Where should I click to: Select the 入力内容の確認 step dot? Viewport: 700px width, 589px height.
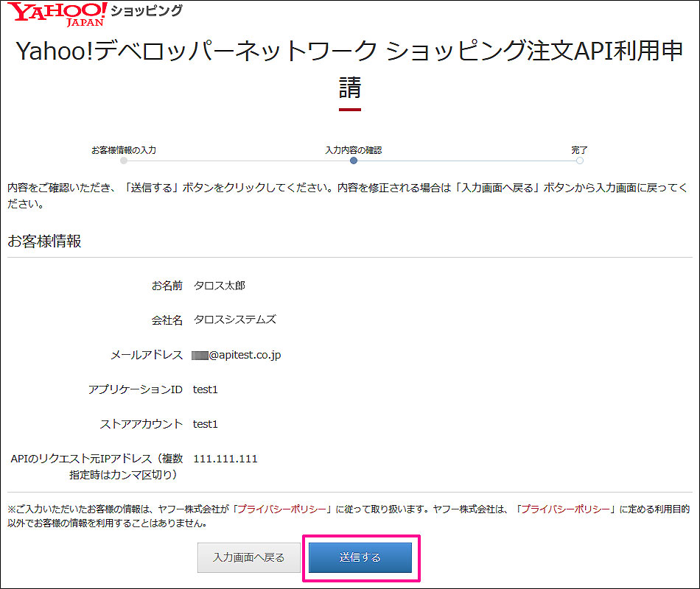(x=354, y=161)
